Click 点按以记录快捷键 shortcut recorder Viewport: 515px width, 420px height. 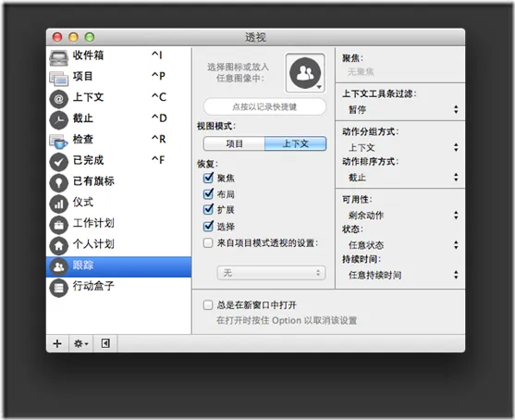tap(264, 106)
